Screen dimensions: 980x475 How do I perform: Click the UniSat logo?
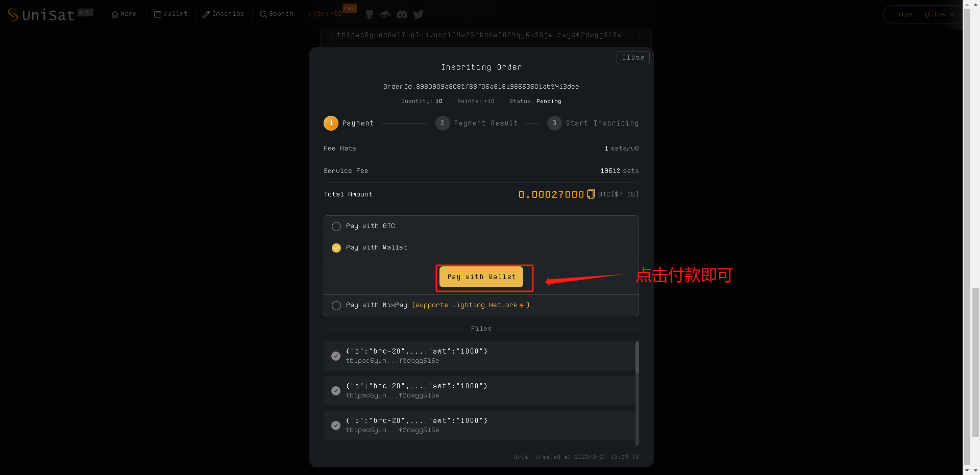click(41, 15)
